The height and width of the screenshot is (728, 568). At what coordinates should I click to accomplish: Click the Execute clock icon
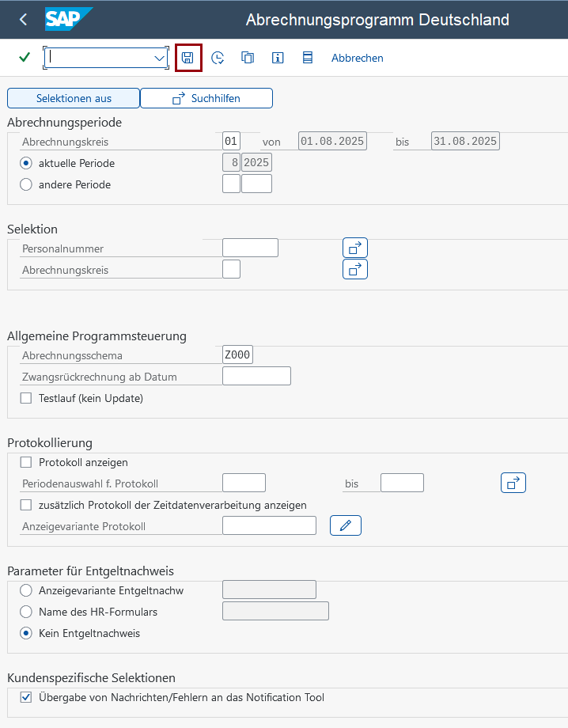point(218,58)
